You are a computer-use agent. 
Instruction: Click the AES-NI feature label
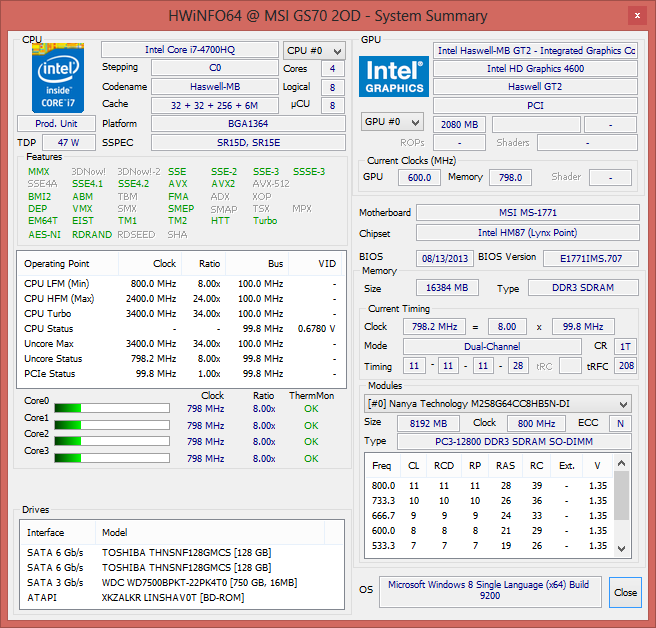point(44,235)
